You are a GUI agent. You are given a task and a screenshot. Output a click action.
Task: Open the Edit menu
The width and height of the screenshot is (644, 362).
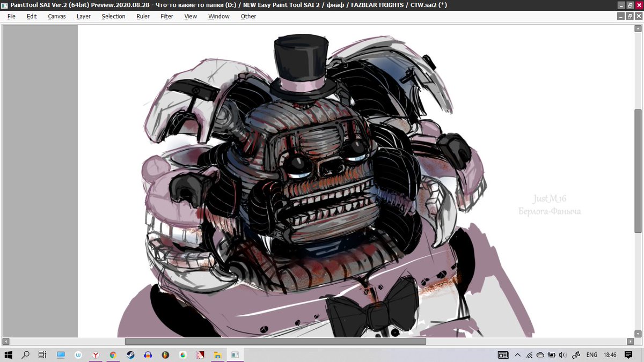point(32,16)
